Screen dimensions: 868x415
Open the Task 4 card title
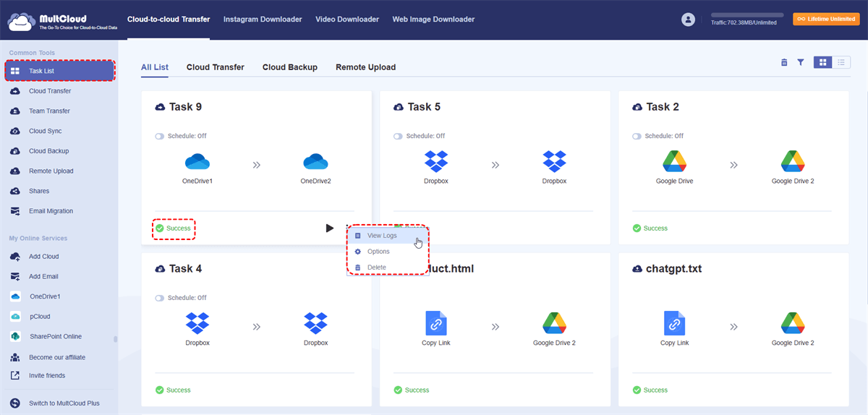pyautogui.click(x=185, y=269)
